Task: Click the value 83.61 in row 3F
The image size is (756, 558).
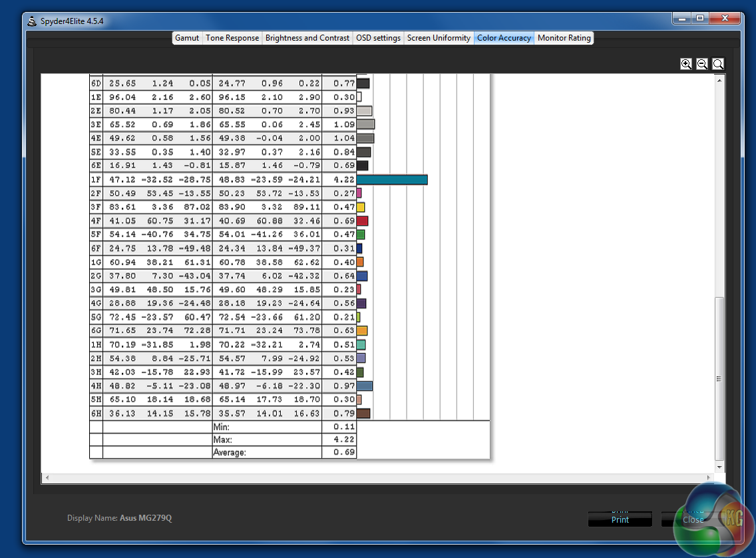Action: (x=122, y=207)
